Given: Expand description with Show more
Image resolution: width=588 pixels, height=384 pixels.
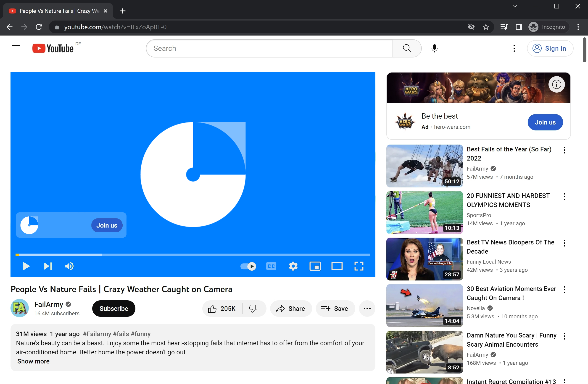Looking at the screenshot, I should click(33, 361).
